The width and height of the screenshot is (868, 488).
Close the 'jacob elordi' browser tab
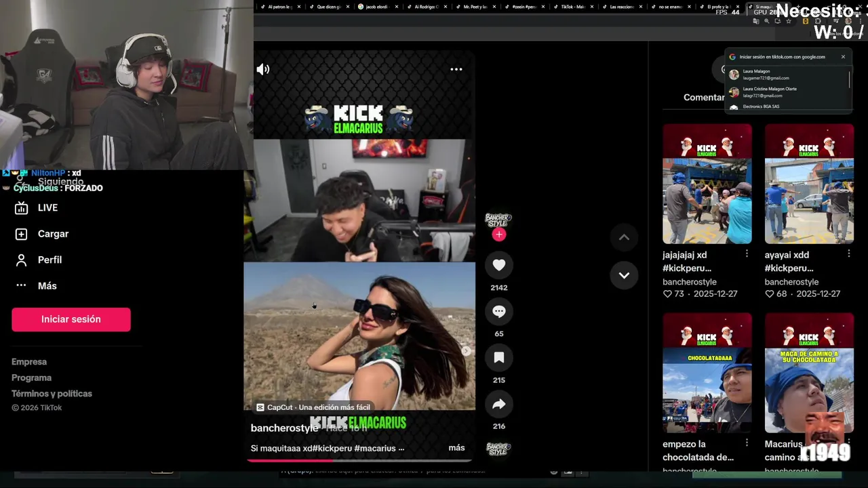point(397,7)
